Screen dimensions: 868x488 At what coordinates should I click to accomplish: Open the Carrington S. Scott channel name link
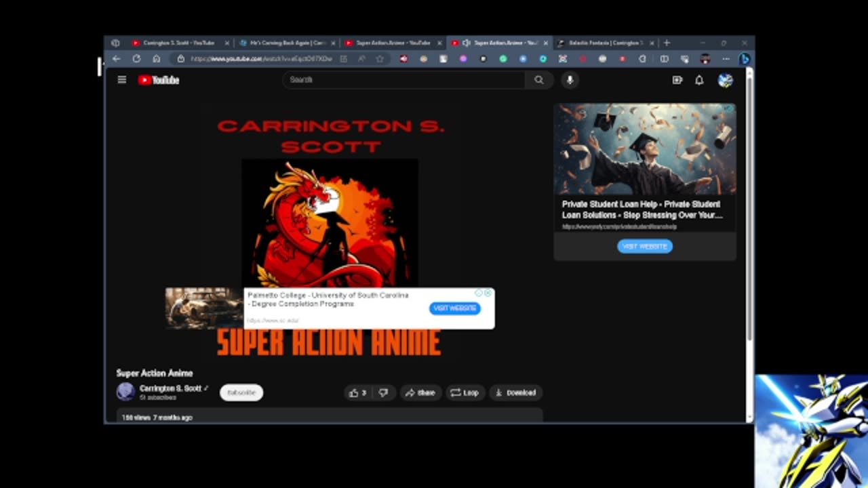(x=170, y=388)
